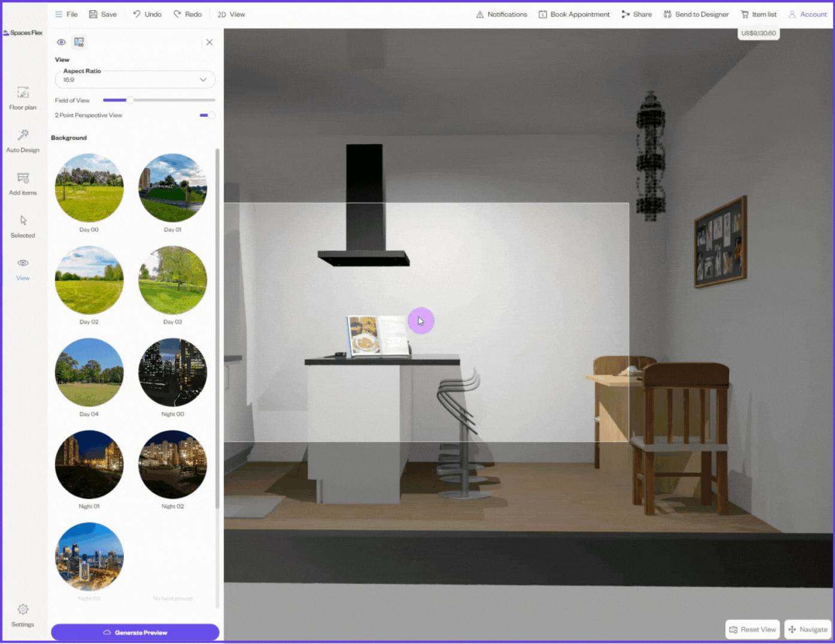
Task: Switch to the image render settings tab
Action: point(79,42)
